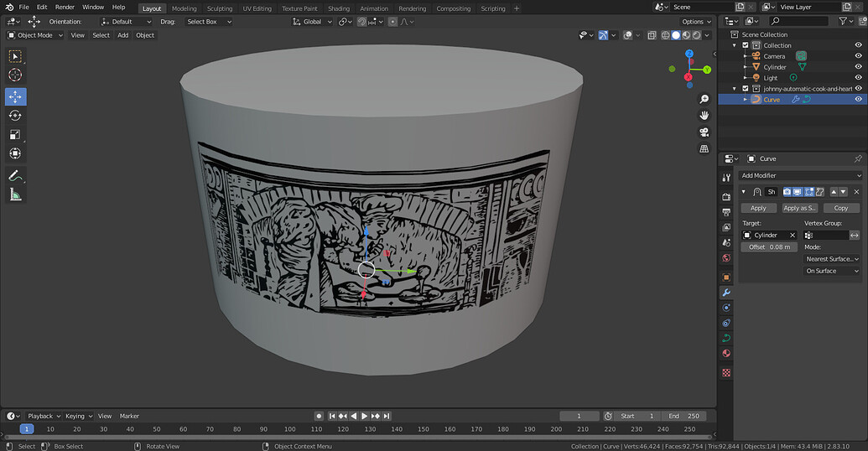
Task: Open the File menu
Action: click(x=23, y=8)
